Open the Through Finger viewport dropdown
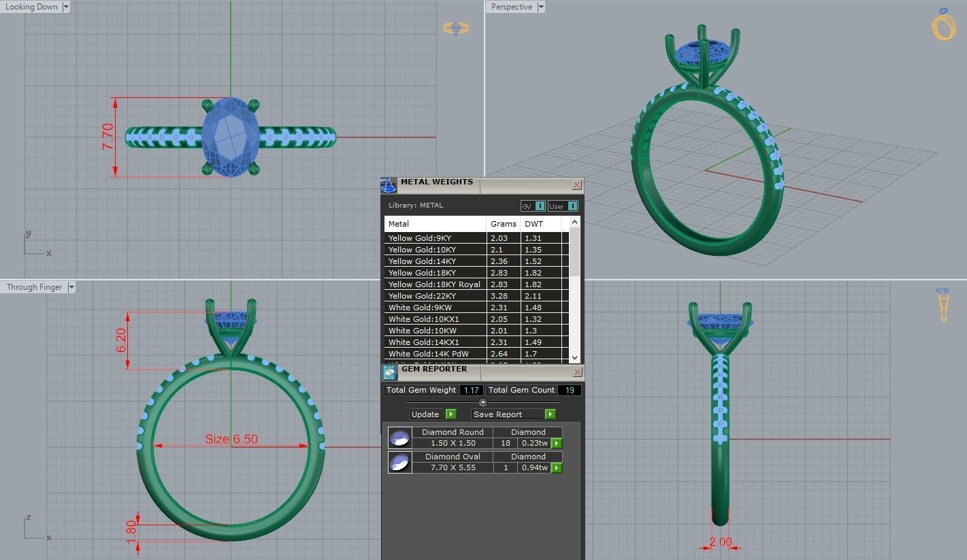This screenshot has height=560, width=967. point(71,286)
